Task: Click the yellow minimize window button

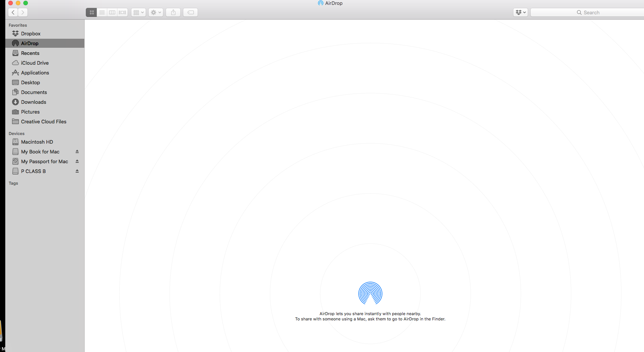Action: coord(18,3)
